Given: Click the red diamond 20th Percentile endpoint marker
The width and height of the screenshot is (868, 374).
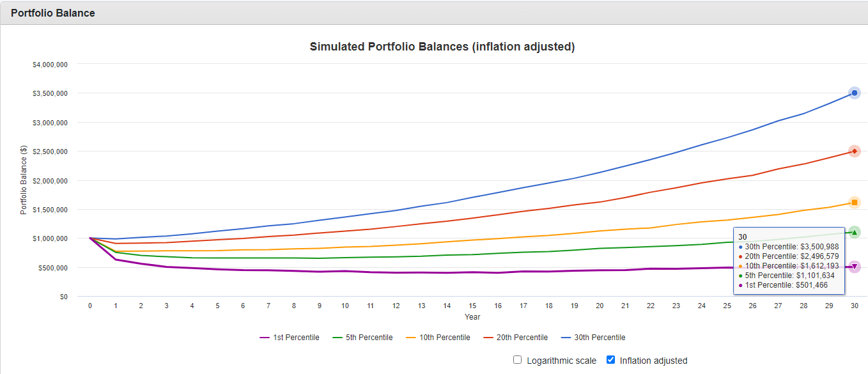Looking at the screenshot, I should [x=855, y=151].
